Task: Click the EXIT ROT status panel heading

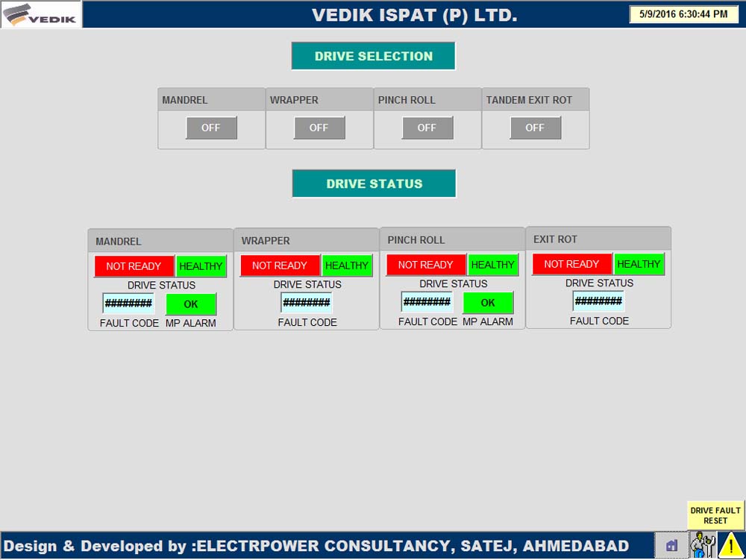Action: [x=555, y=239]
